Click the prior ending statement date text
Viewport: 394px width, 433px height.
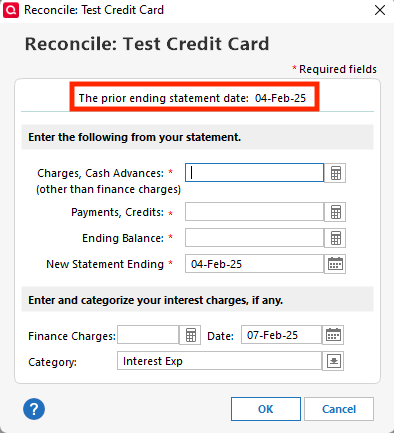point(192,98)
